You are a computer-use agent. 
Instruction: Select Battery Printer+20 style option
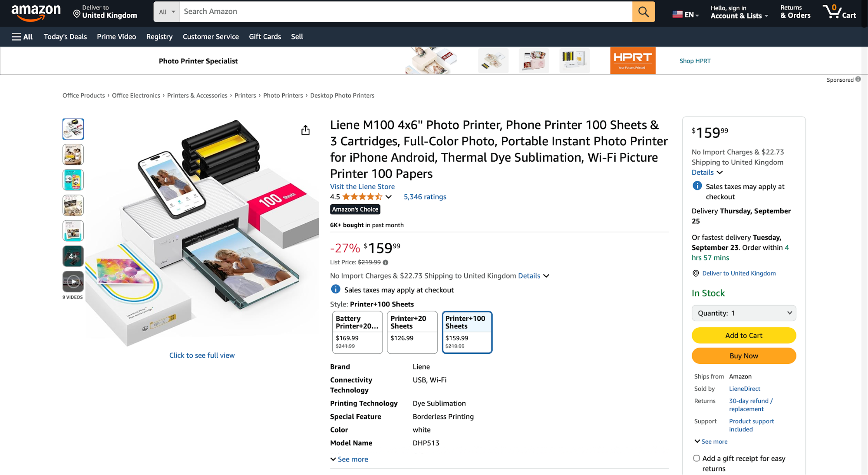[x=357, y=332]
